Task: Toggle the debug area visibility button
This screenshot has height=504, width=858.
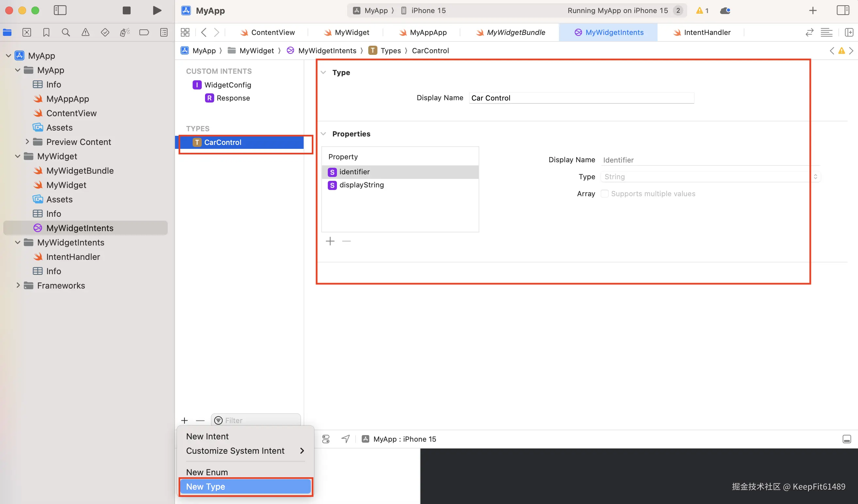Action: click(847, 439)
